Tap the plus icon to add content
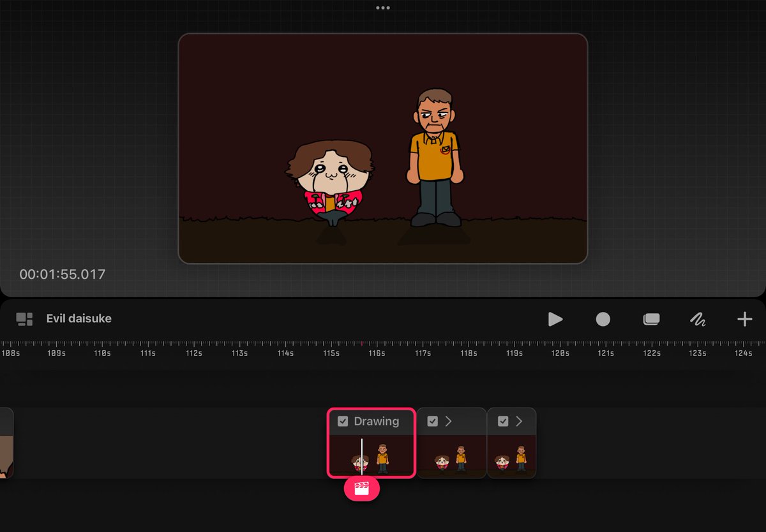This screenshot has width=766, height=532. pos(744,319)
